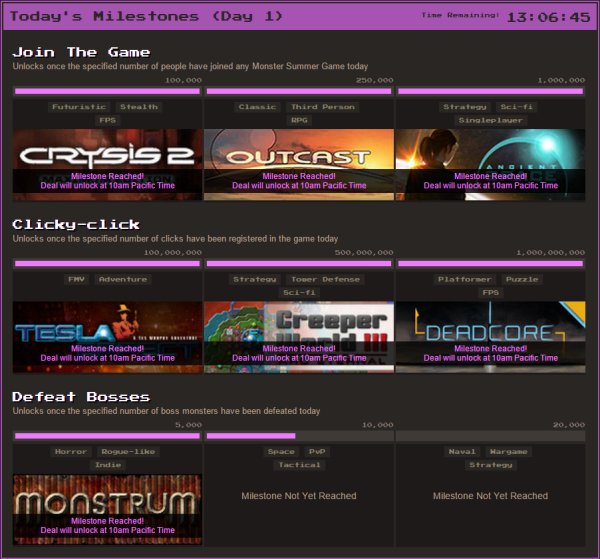This screenshot has height=559, width=600.
Task: Click the partially filled 10,000 bosses progress bar
Action: click(x=299, y=436)
